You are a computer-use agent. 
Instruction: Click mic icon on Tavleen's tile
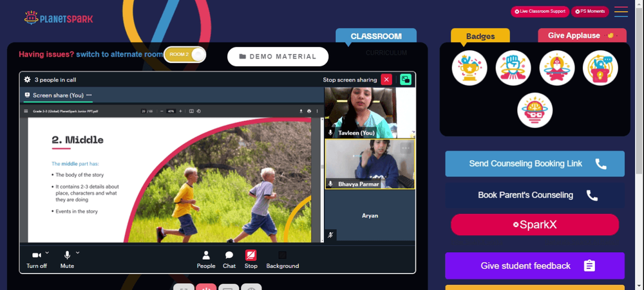(330, 133)
